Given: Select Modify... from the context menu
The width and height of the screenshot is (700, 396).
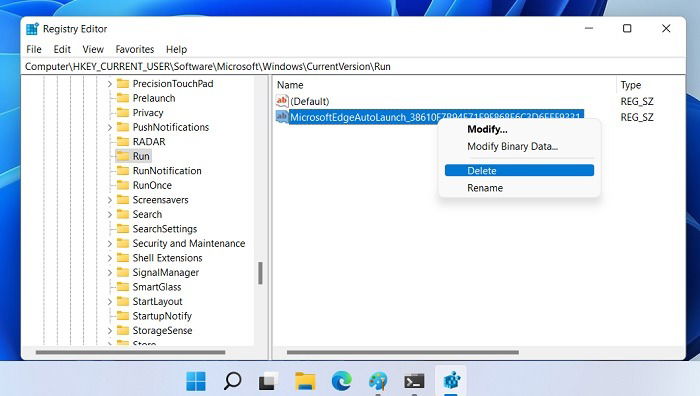Looking at the screenshot, I should point(487,129).
